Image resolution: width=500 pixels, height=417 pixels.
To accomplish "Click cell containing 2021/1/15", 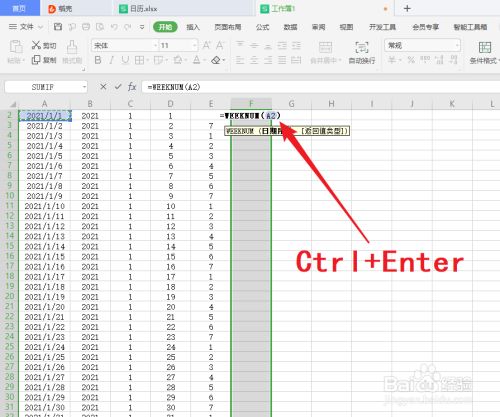I will 44,257.
